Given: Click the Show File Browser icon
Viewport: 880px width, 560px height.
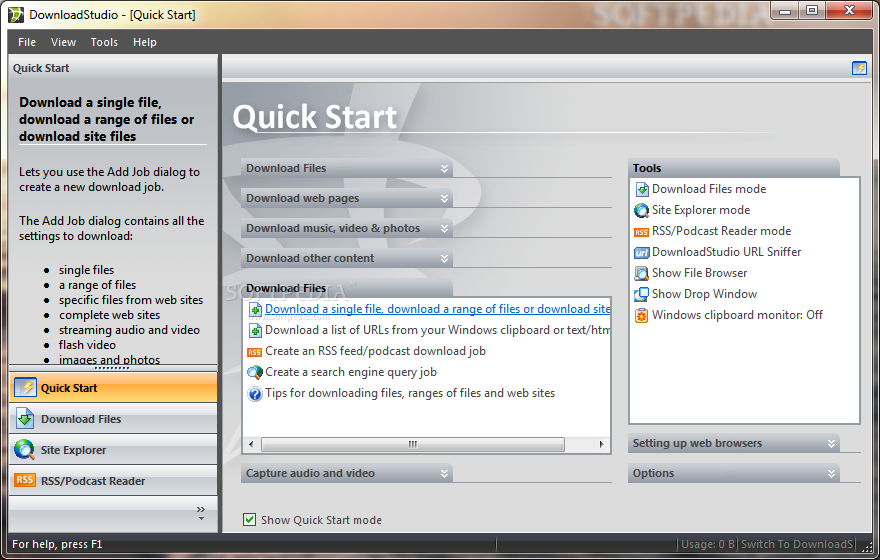Looking at the screenshot, I should pyautogui.click(x=641, y=273).
